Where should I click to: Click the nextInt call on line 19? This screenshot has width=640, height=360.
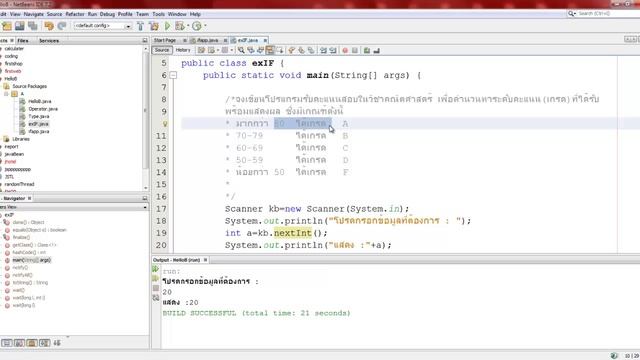(x=292, y=233)
